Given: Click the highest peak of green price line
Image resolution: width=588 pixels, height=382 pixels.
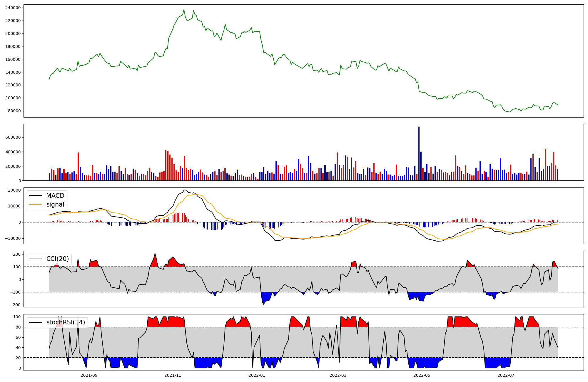Looking at the screenshot, I should [x=184, y=10].
